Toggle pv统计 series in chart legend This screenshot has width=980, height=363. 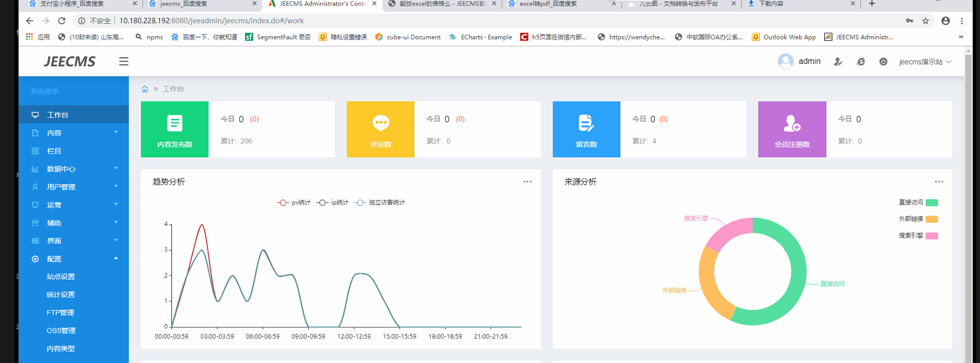294,203
